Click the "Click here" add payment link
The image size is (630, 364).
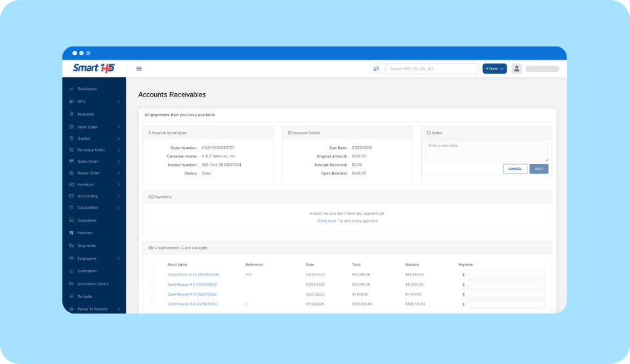(x=327, y=221)
